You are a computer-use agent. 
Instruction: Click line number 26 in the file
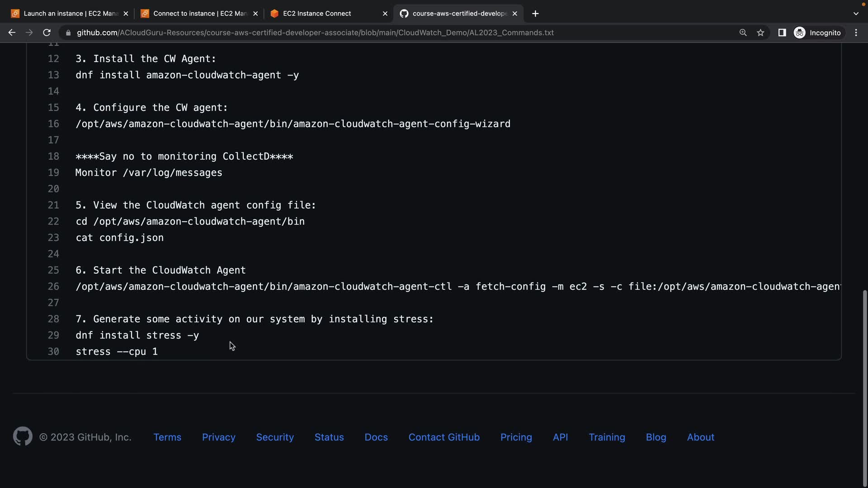[53, 286]
